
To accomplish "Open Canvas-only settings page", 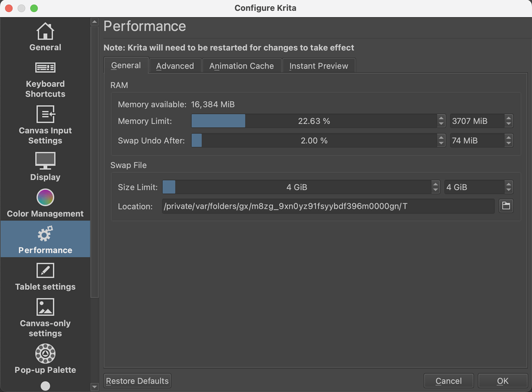I will [45, 317].
